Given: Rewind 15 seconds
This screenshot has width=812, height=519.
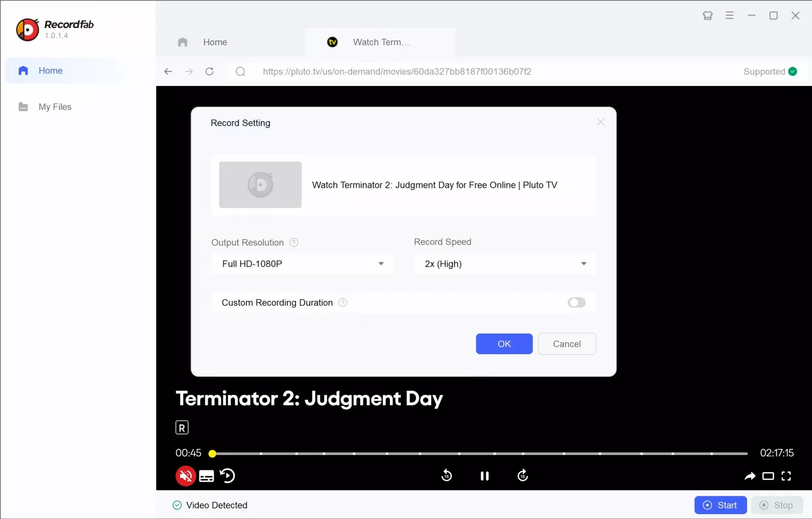Looking at the screenshot, I should click(447, 476).
